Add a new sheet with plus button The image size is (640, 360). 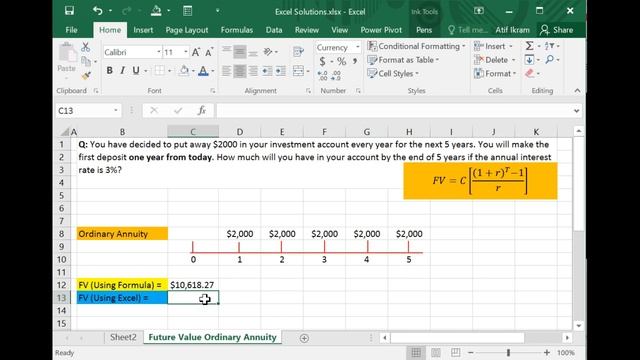point(304,338)
